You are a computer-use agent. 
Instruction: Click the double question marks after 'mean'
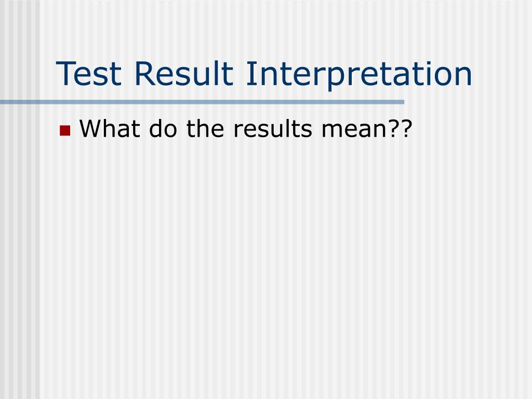coord(402,129)
